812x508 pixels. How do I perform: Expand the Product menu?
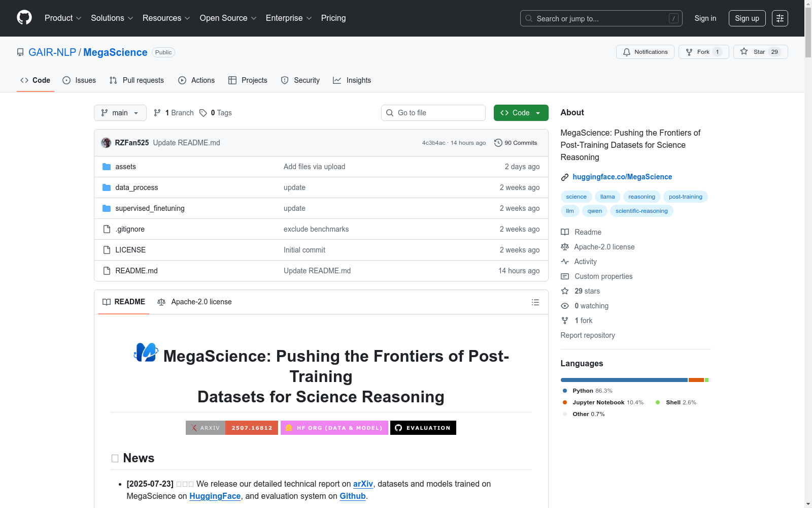pyautogui.click(x=63, y=18)
